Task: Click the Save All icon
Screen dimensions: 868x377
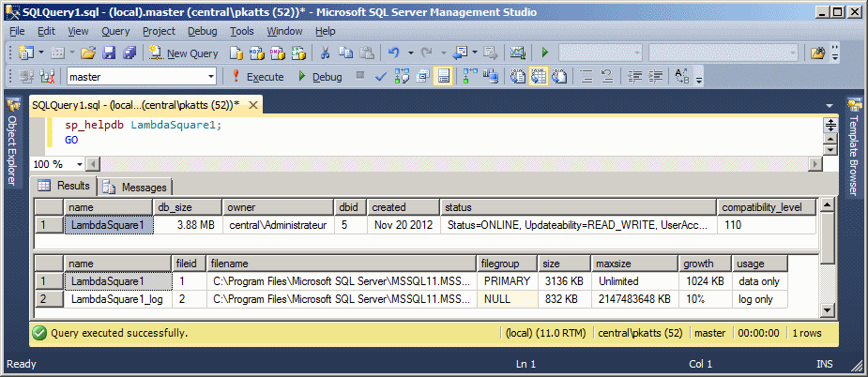Action: (129, 53)
